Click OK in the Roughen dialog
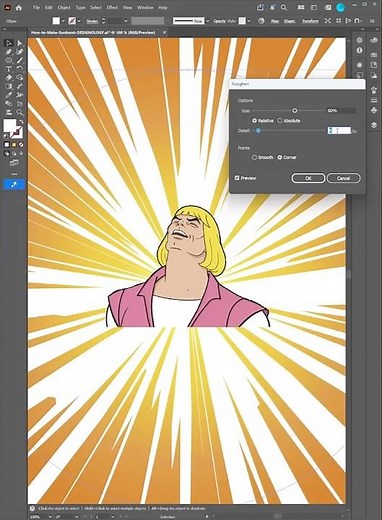Viewport: 382px width, 520px height. point(308,178)
